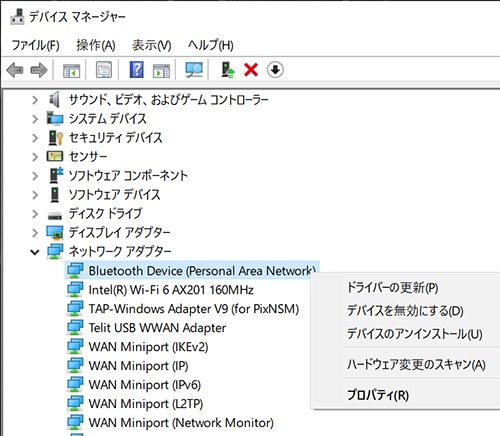Click the セキュリティ デバイス key icon
Image resolution: width=500 pixels, height=436 pixels.
55,137
